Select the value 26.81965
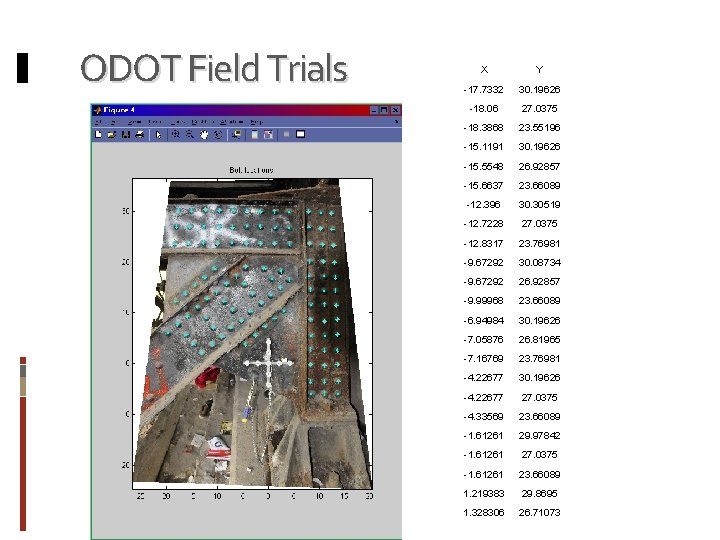The image size is (720, 540). [x=539, y=340]
